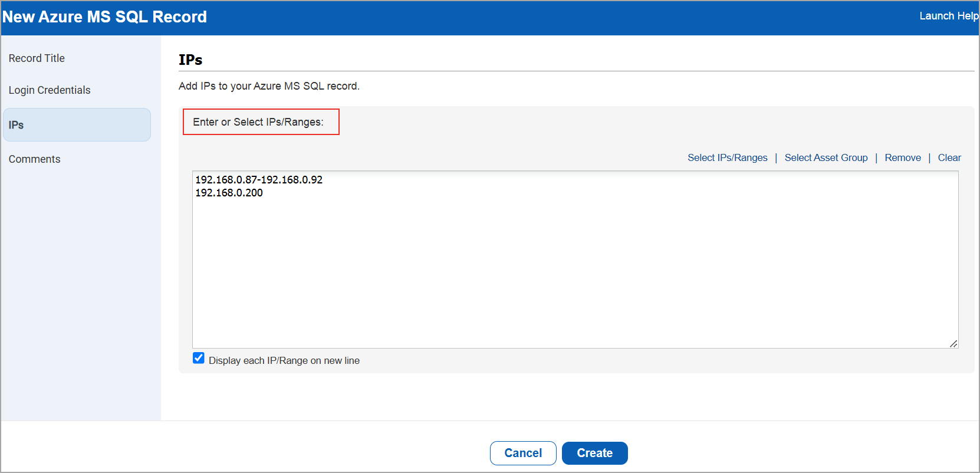Click Select Asset Group link
Image resolution: width=980 pixels, height=473 pixels.
826,157
